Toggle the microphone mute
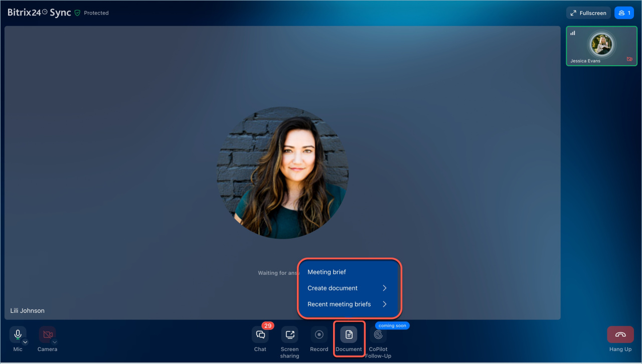 tap(18, 334)
